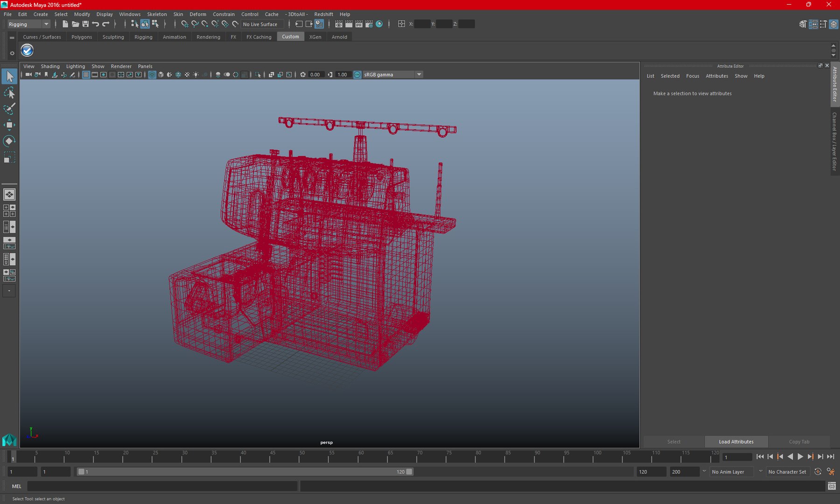Click the Copy Tab button
The width and height of the screenshot is (840, 504).
(x=799, y=441)
